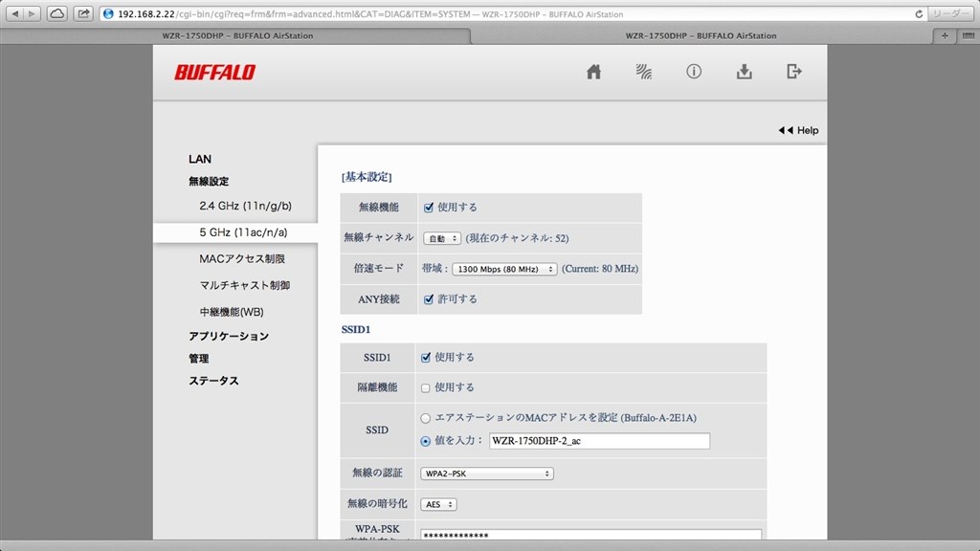The image size is (980, 551).
Task: Open the ステータス menu section
Action: (213, 381)
